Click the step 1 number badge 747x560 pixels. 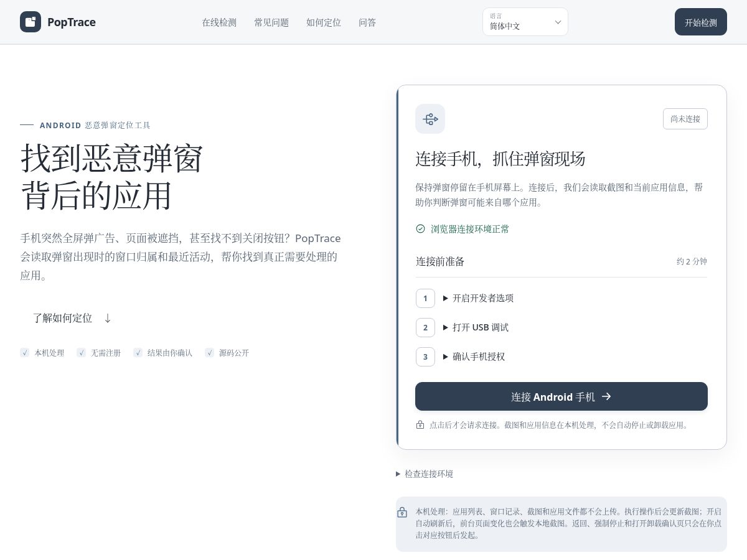(x=425, y=298)
